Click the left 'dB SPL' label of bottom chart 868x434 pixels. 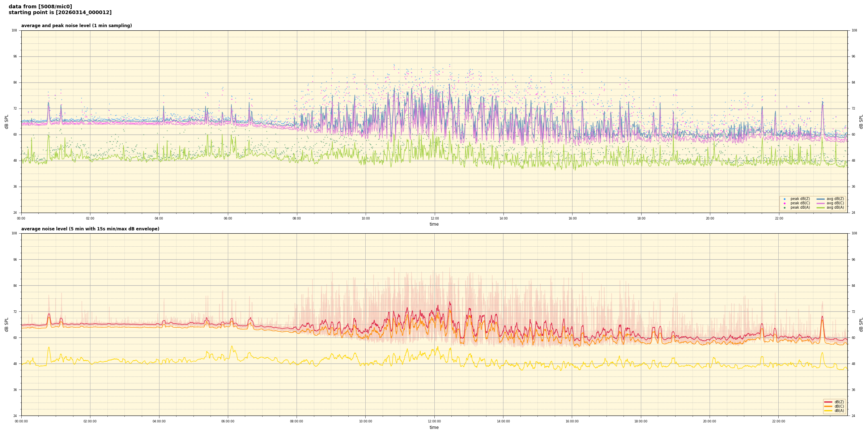[x=7, y=324]
